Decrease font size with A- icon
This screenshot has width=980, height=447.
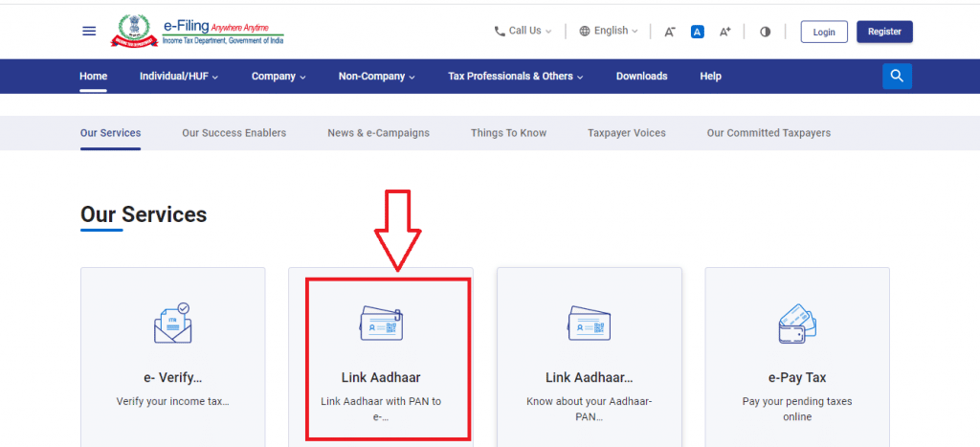point(669,32)
